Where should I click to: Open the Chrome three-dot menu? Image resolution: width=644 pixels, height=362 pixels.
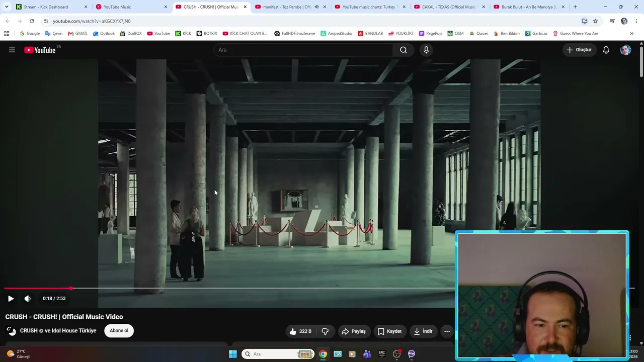(637, 21)
